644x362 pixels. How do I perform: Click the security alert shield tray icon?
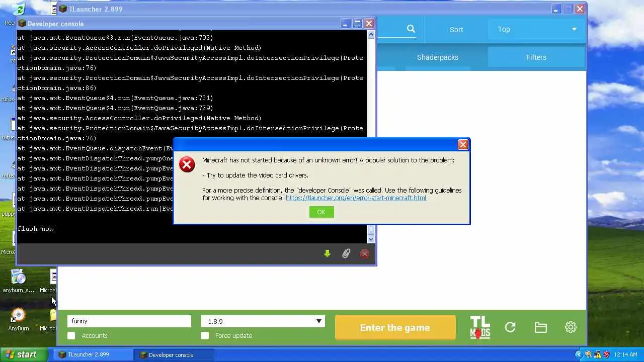pyautogui.click(x=606, y=354)
